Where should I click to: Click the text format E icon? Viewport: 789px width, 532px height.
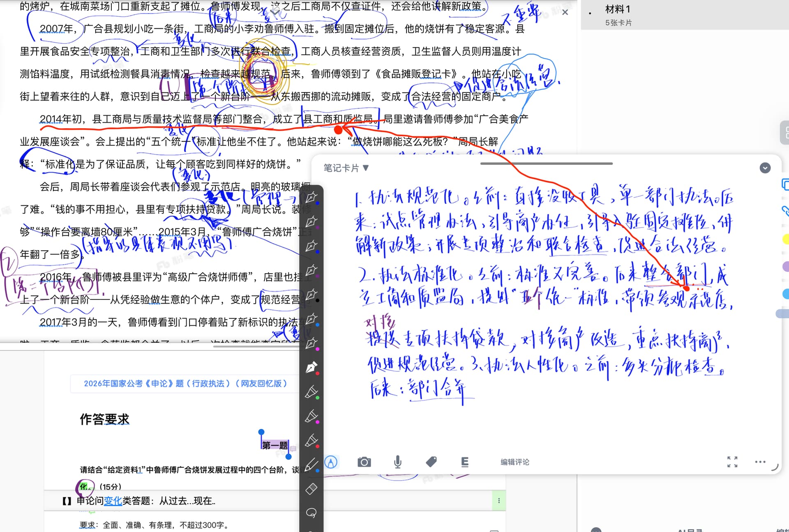point(465,462)
